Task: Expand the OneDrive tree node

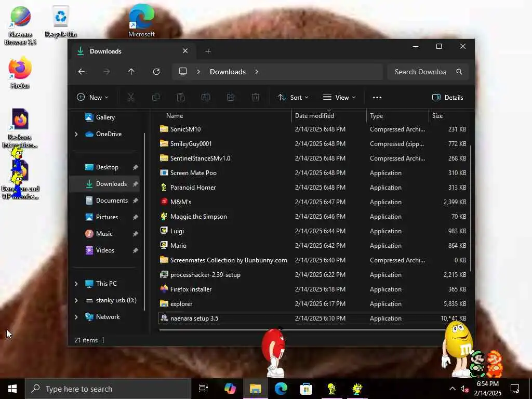Action: (76, 134)
